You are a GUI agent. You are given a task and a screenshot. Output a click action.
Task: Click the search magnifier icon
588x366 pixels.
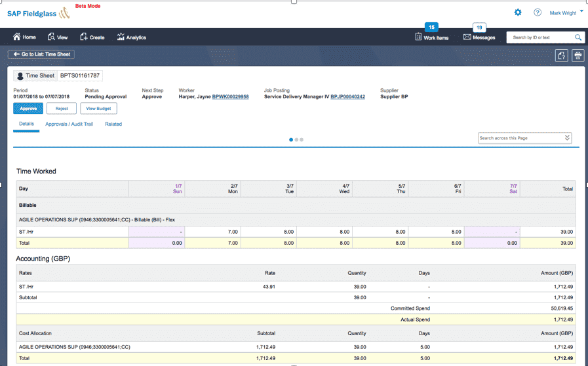pos(578,37)
